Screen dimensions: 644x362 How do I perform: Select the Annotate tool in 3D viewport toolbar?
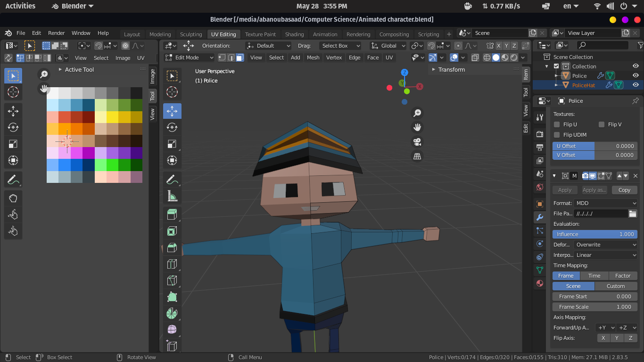coord(172,179)
